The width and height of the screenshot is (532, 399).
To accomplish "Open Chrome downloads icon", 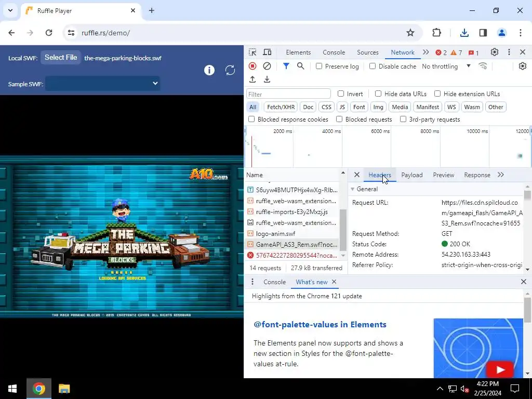I will pos(464,33).
